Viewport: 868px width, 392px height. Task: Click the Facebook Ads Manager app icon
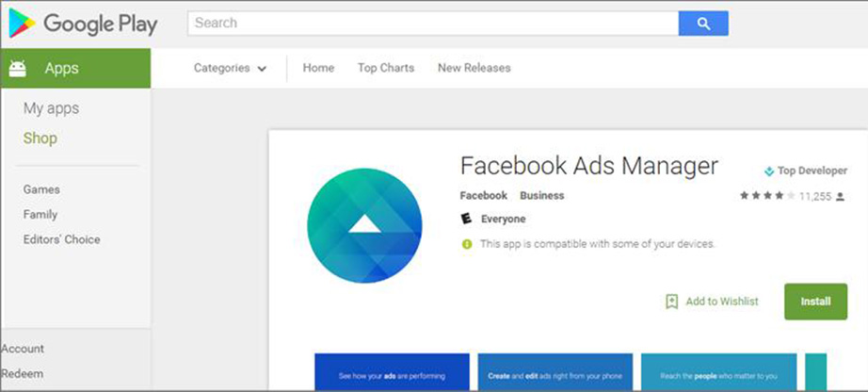(x=364, y=225)
